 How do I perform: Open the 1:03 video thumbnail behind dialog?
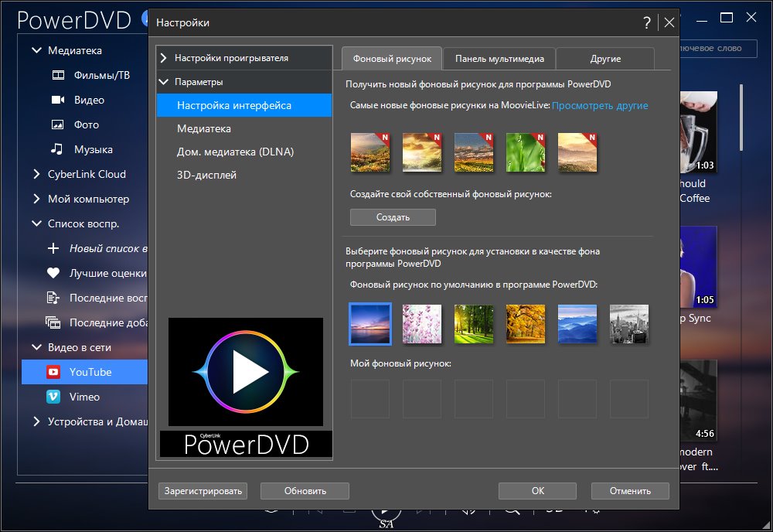click(699, 132)
